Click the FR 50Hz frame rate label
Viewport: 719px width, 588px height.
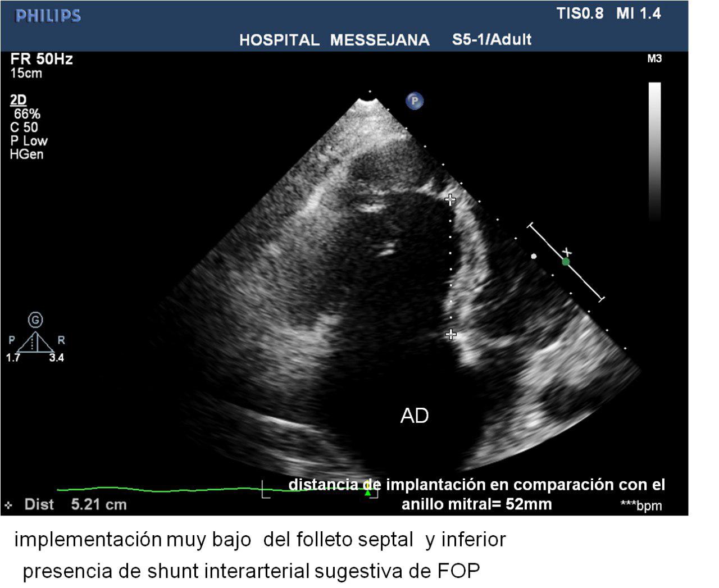(42, 59)
